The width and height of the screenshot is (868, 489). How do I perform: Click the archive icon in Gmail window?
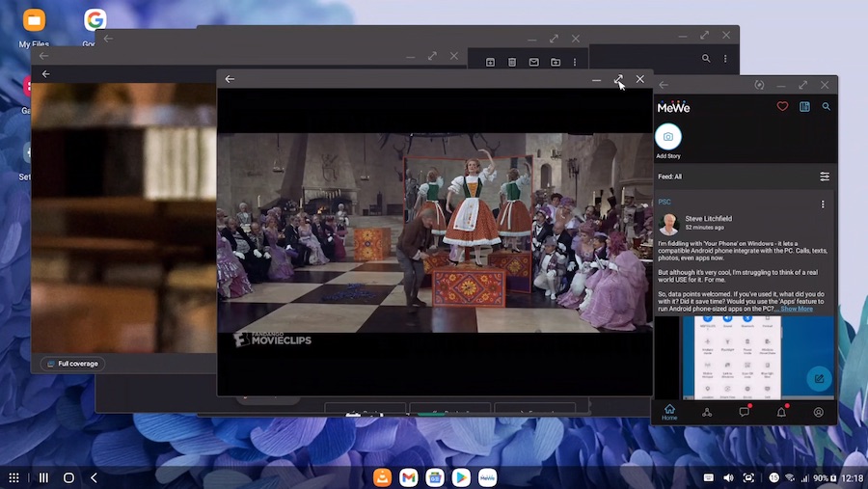click(x=490, y=62)
